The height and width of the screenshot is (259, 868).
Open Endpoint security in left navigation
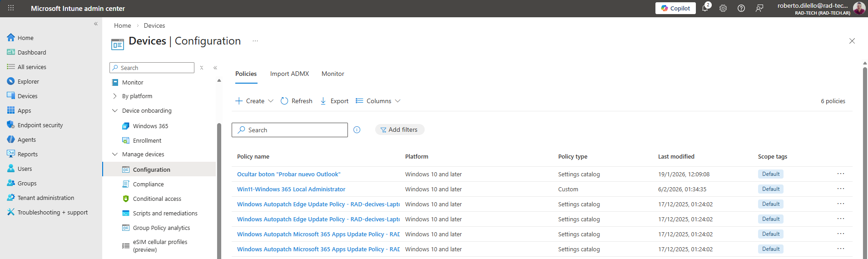40,125
